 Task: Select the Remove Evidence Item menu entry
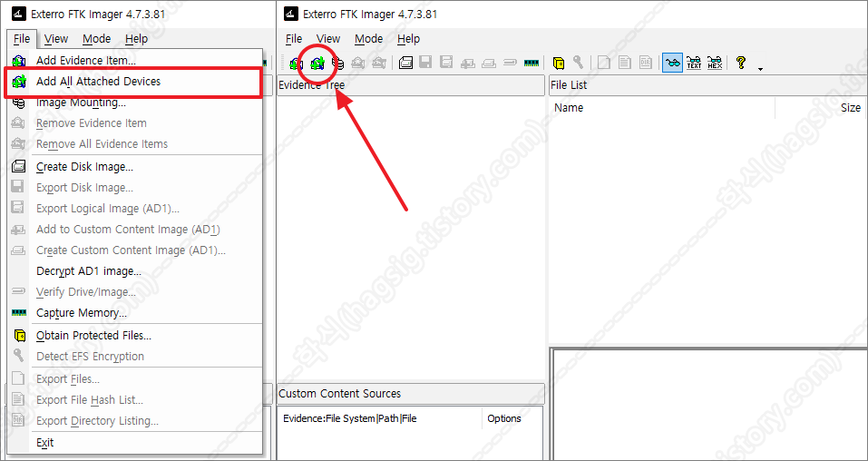(135, 123)
